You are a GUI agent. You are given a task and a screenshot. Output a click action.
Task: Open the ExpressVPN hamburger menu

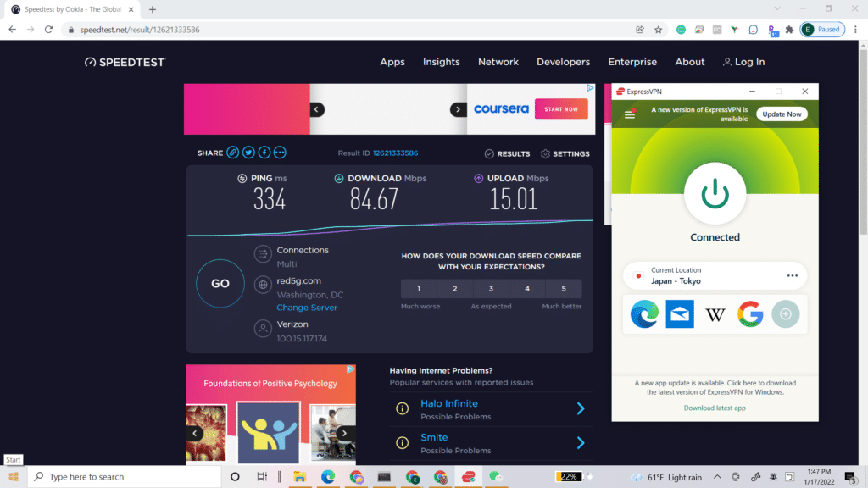630,114
